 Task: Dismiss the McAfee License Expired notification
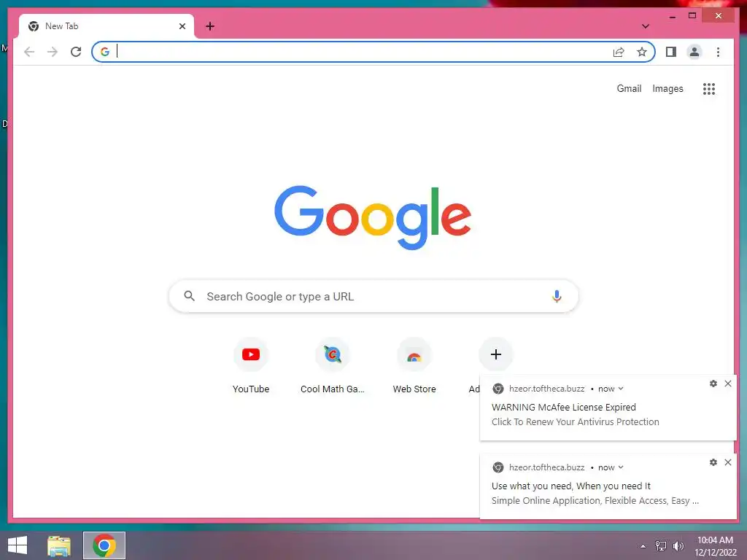(x=728, y=384)
